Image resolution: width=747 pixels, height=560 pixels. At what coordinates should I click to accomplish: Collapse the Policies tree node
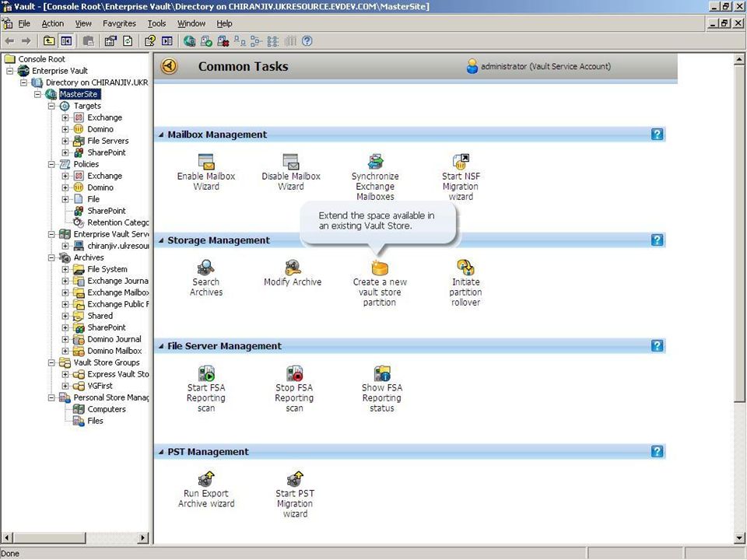[51, 164]
